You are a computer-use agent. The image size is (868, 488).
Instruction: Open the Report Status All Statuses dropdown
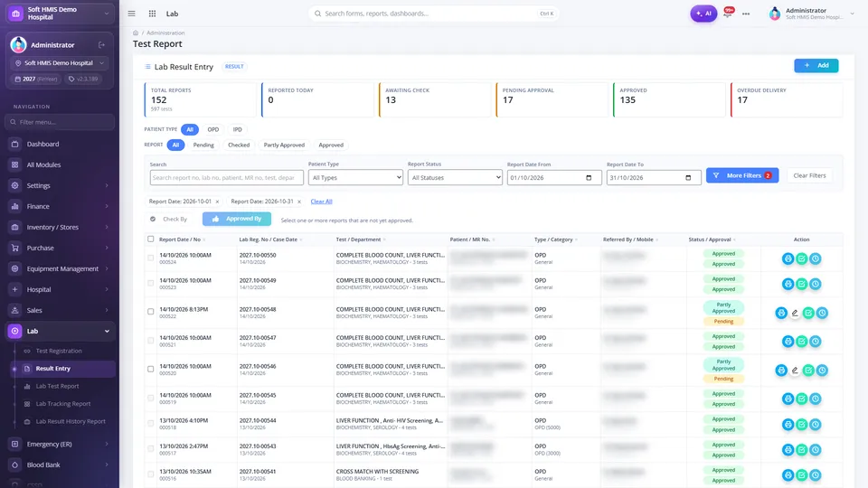pyautogui.click(x=455, y=178)
